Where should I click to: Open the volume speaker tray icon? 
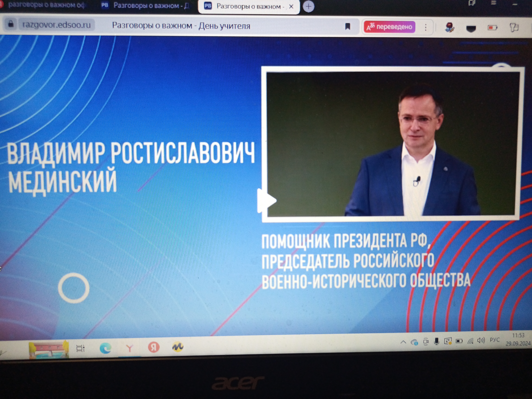(x=481, y=340)
